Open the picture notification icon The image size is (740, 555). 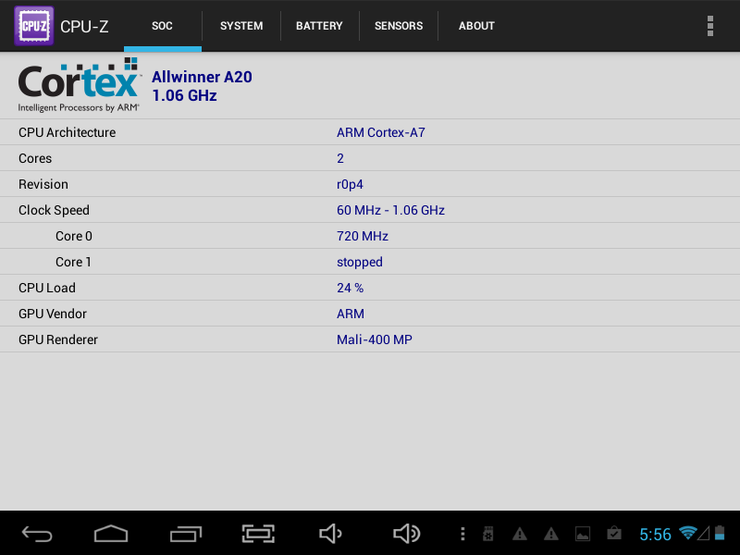pyautogui.click(x=582, y=534)
